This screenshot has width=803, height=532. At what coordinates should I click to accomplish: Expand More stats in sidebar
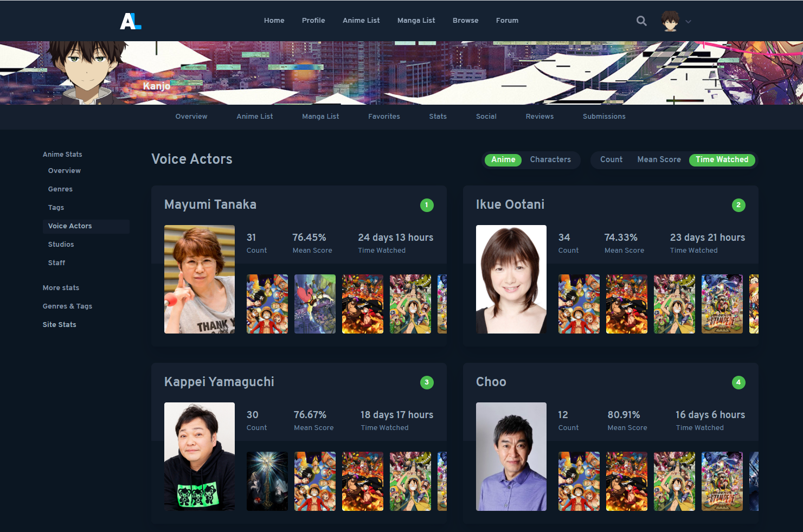point(61,288)
